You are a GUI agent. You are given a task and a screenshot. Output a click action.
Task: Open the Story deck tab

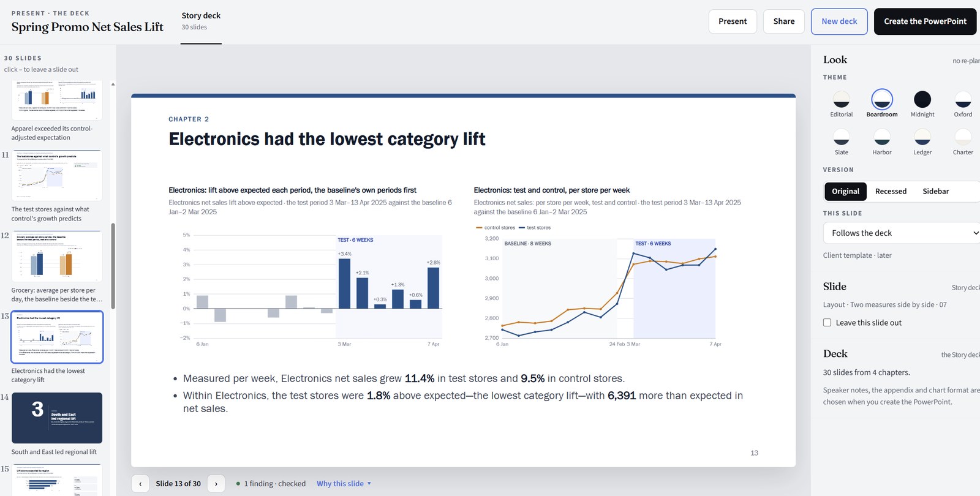click(x=201, y=21)
